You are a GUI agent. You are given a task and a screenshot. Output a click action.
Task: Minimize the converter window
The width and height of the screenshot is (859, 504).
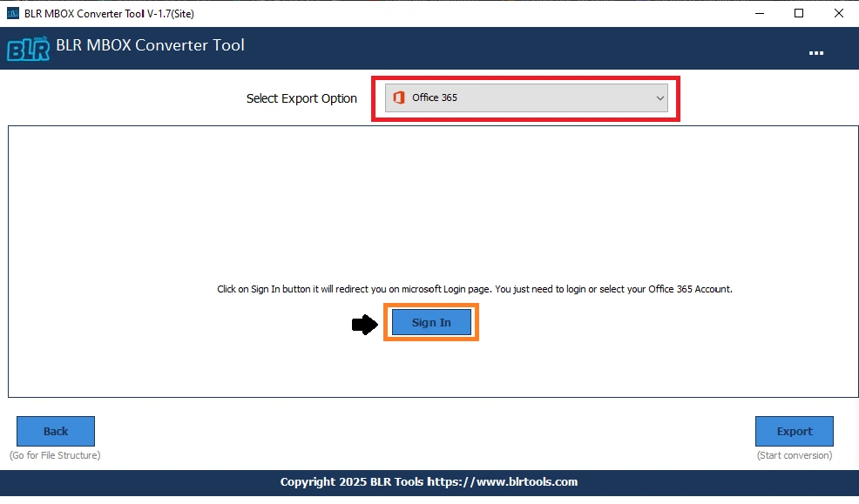tap(759, 13)
